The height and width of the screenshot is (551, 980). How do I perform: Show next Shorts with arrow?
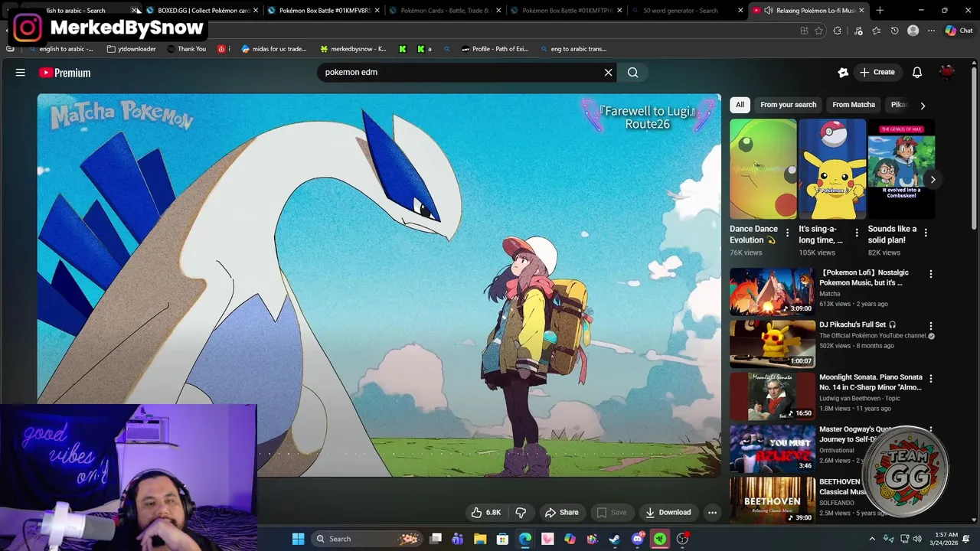[x=933, y=179]
